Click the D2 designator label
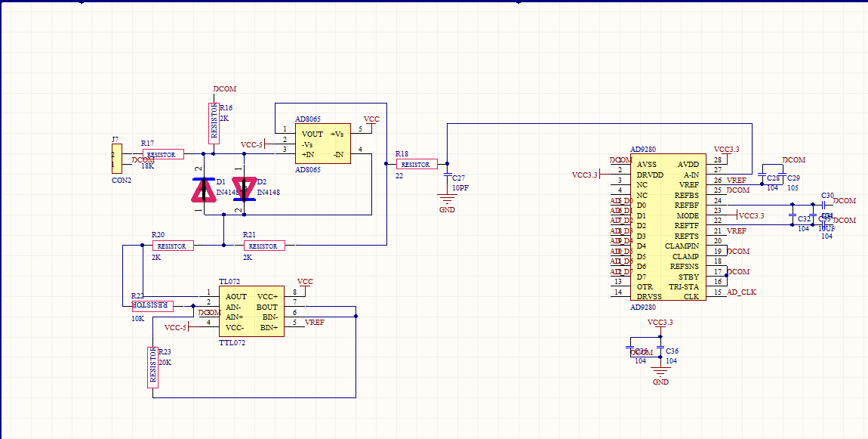Screen dimensions: 868x439 [262, 182]
